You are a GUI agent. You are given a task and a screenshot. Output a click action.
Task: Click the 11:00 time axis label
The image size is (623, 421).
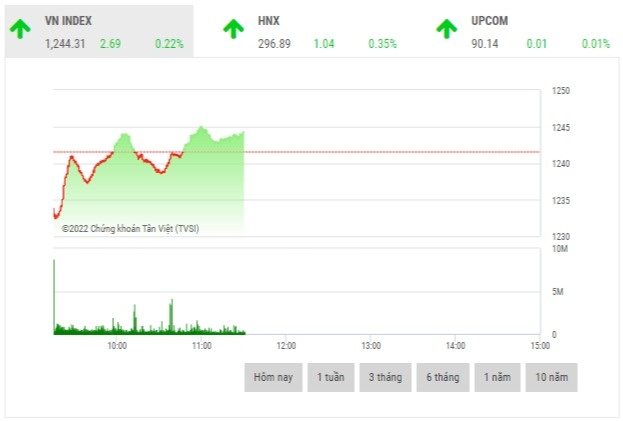201,345
